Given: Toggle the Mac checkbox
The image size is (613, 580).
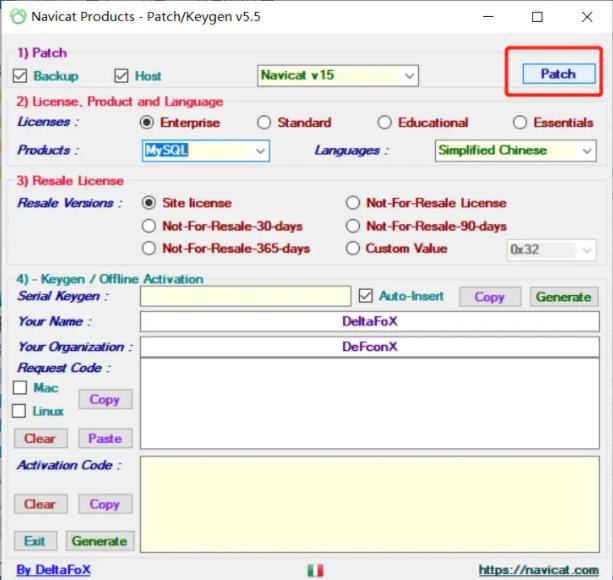Looking at the screenshot, I should click(x=20, y=388).
